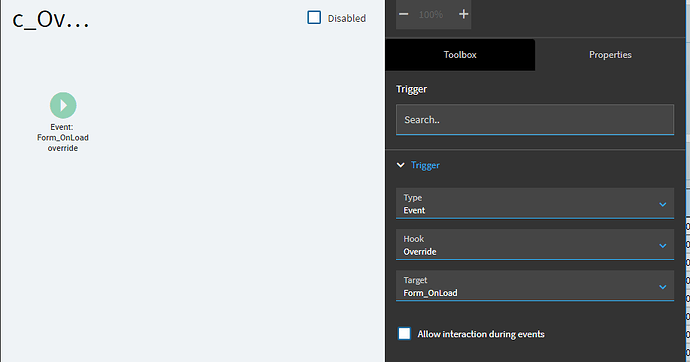This screenshot has height=362, width=690.
Task: Enable the Disabled checkbox
Action: [314, 18]
